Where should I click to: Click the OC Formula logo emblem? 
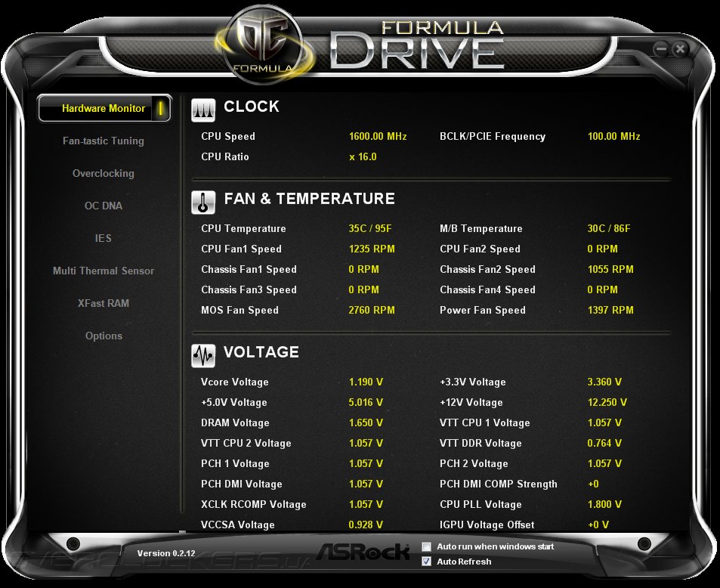click(x=264, y=46)
